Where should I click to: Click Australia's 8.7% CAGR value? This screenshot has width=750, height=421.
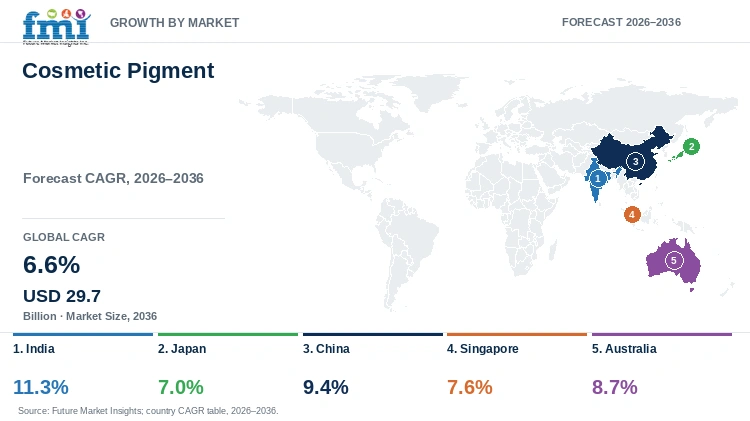pyautogui.click(x=615, y=387)
